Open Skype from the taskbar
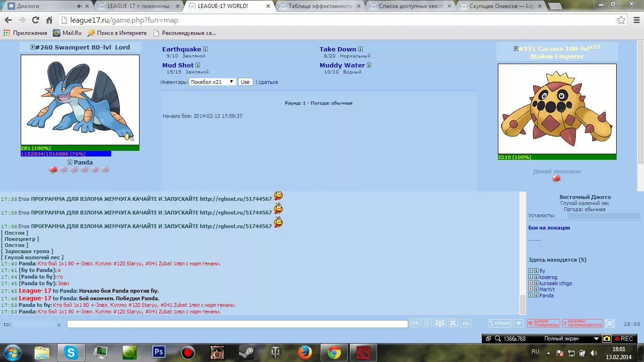The width and height of the screenshot is (644, 362). click(x=71, y=352)
